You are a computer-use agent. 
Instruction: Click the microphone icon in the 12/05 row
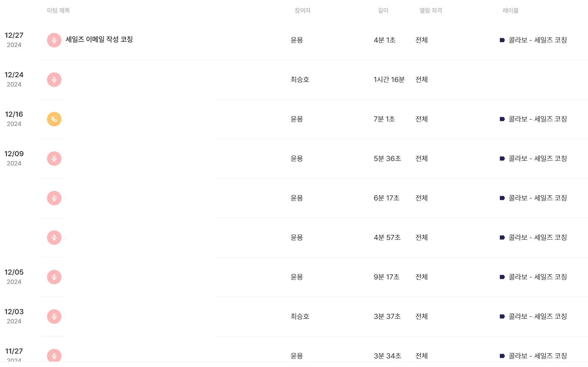click(x=54, y=277)
